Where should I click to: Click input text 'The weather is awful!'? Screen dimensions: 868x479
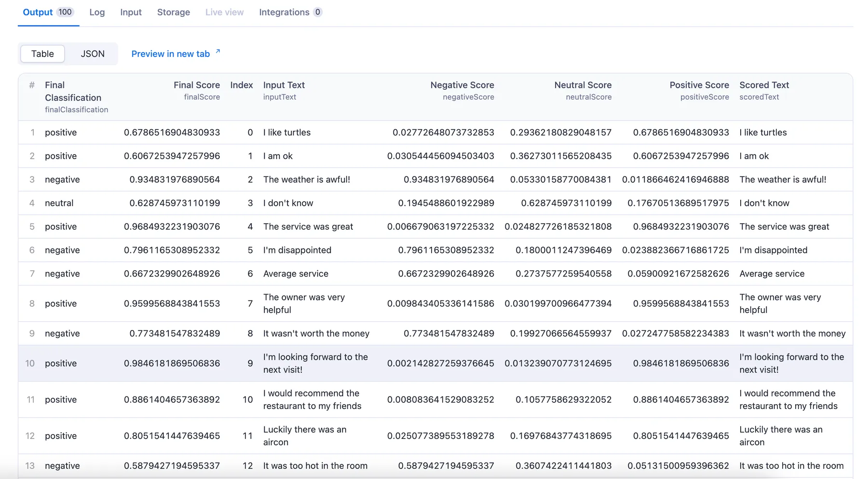[307, 179]
